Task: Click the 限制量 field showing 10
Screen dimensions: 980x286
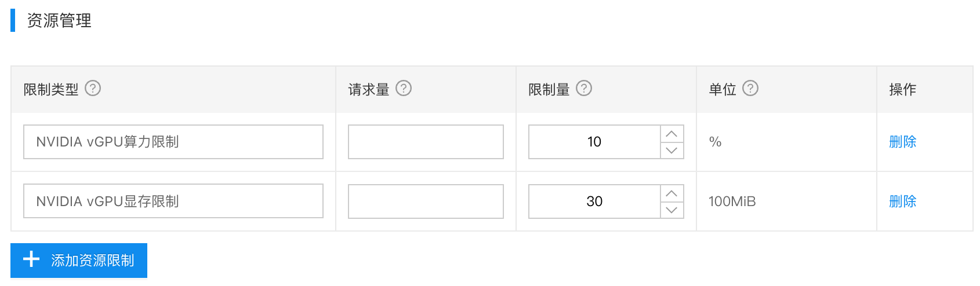Action: coord(594,142)
